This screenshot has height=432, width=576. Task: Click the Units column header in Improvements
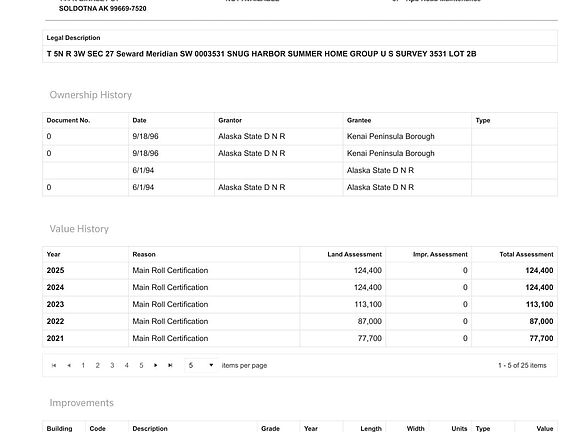(459, 429)
